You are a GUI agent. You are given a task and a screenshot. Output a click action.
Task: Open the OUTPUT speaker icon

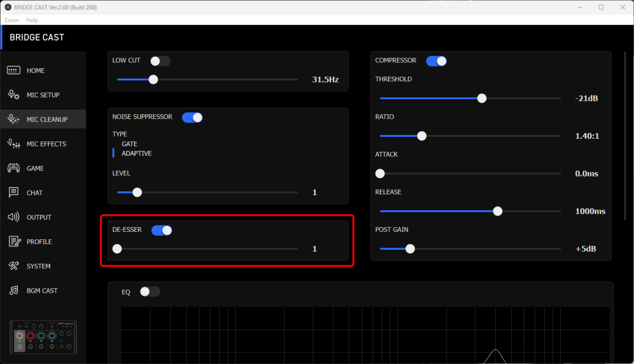[14, 217]
